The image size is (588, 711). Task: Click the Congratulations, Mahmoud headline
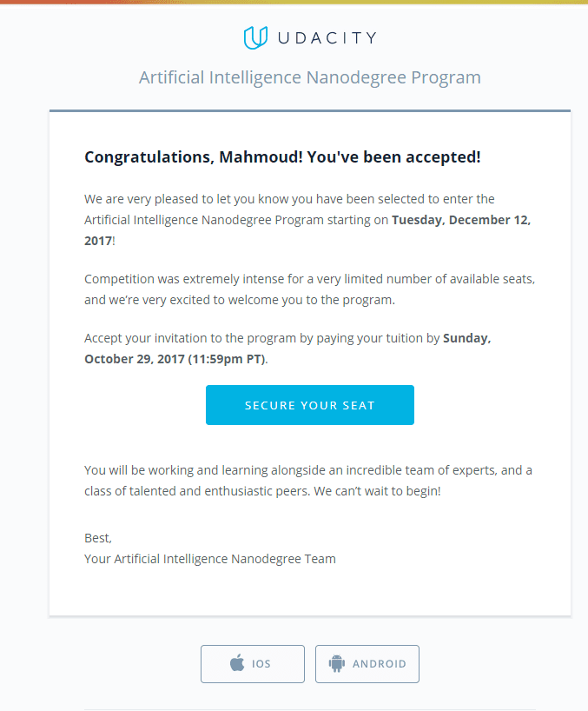point(282,157)
